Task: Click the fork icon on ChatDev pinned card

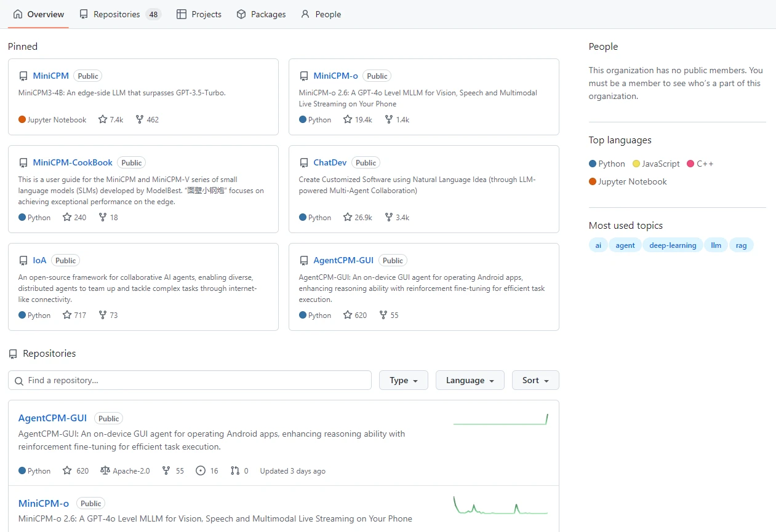Action: point(388,218)
